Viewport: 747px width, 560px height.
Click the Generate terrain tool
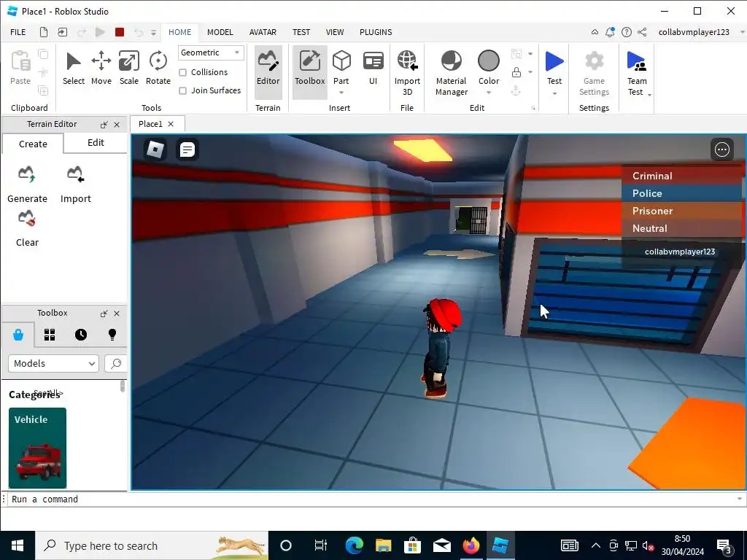[27, 184]
